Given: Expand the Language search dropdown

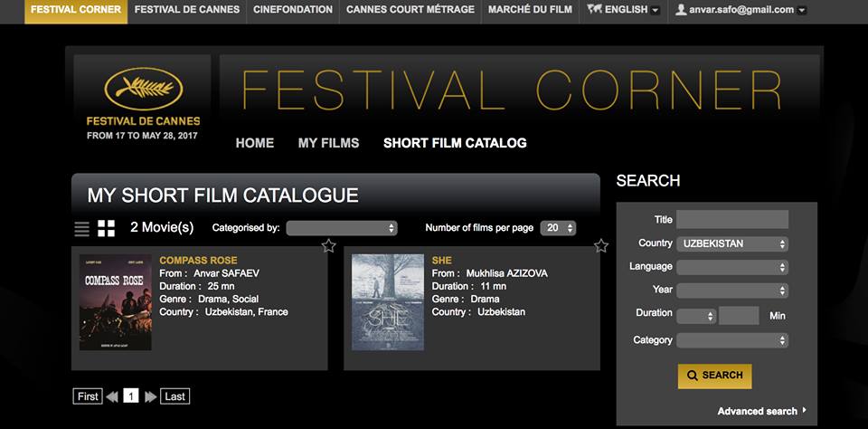Looking at the screenshot, I should [x=731, y=267].
